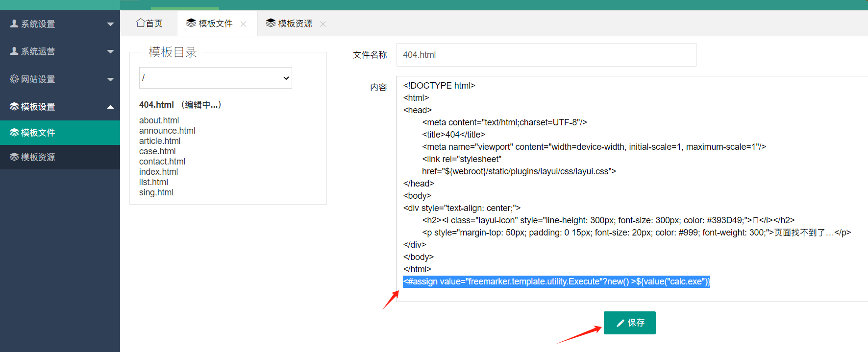Click the layers icon on 模板文件 tab
Image resolution: width=868 pixels, height=352 pixels.
191,23
